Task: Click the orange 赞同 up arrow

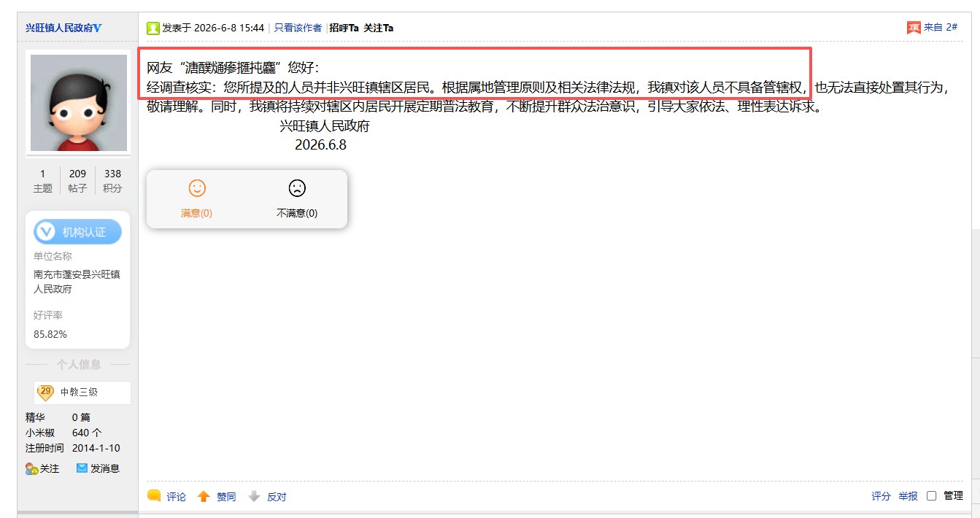Action: pos(204,497)
